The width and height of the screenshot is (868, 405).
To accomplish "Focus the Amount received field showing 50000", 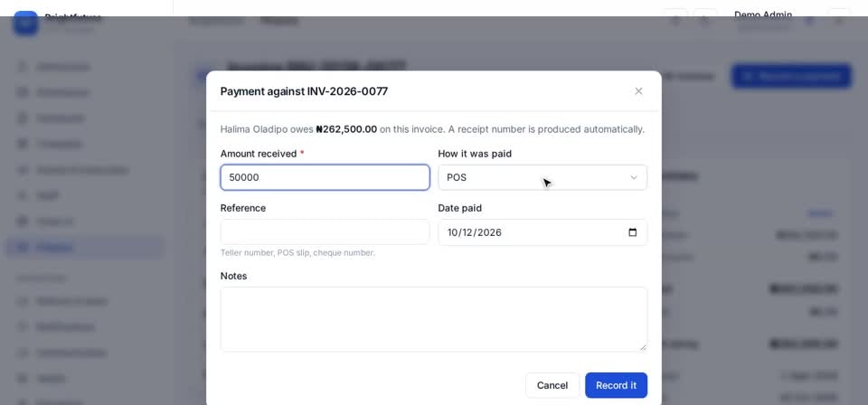I will (x=325, y=177).
